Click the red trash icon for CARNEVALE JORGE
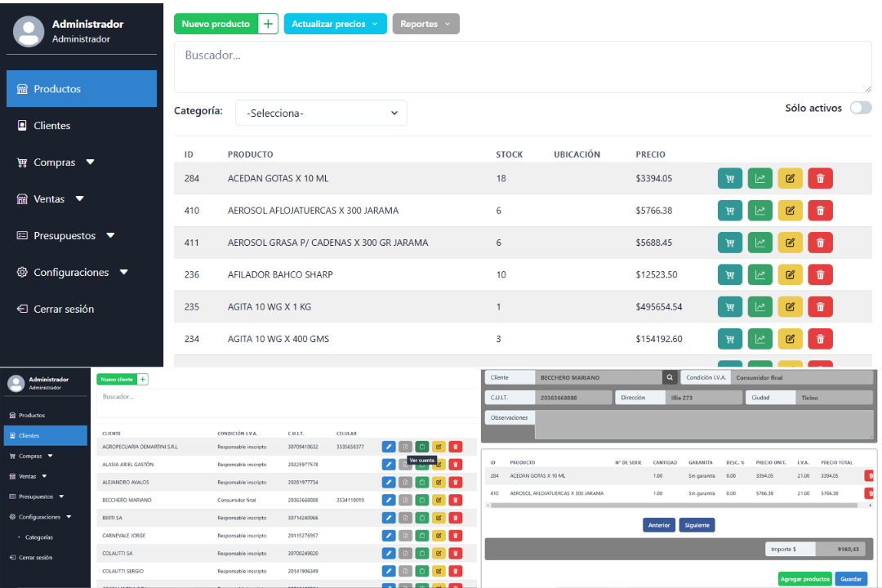882x588 pixels. tap(455, 536)
